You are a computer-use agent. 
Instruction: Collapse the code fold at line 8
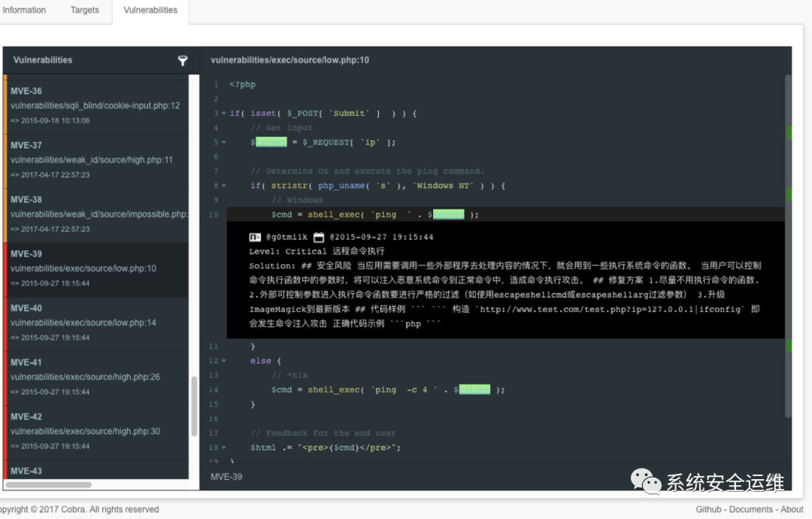(224, 186)
